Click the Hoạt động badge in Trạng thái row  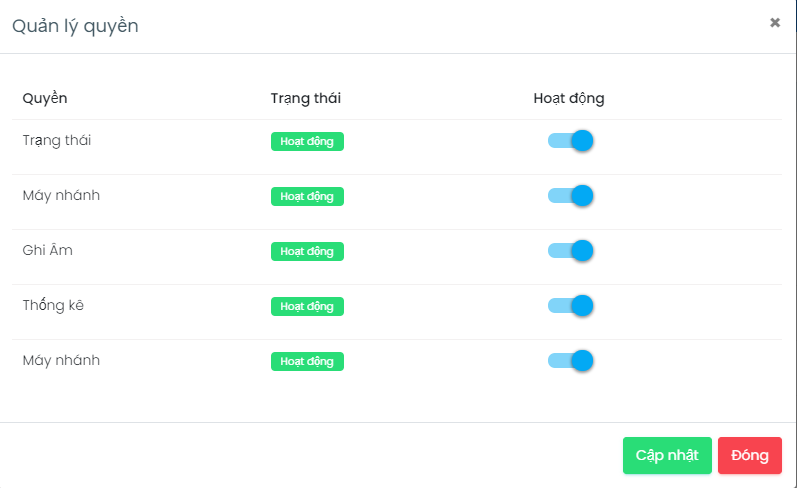pos(307,142)
